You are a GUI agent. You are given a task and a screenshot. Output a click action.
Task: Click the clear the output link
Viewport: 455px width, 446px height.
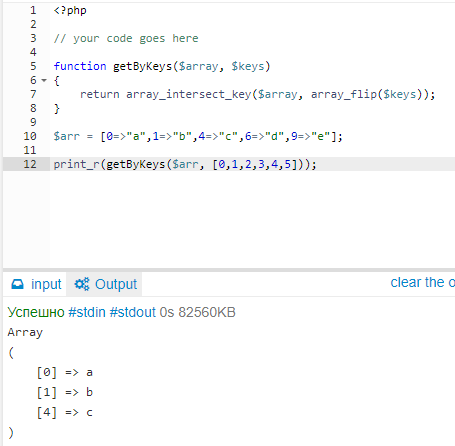pyautogui.click(x=423, y=282)
